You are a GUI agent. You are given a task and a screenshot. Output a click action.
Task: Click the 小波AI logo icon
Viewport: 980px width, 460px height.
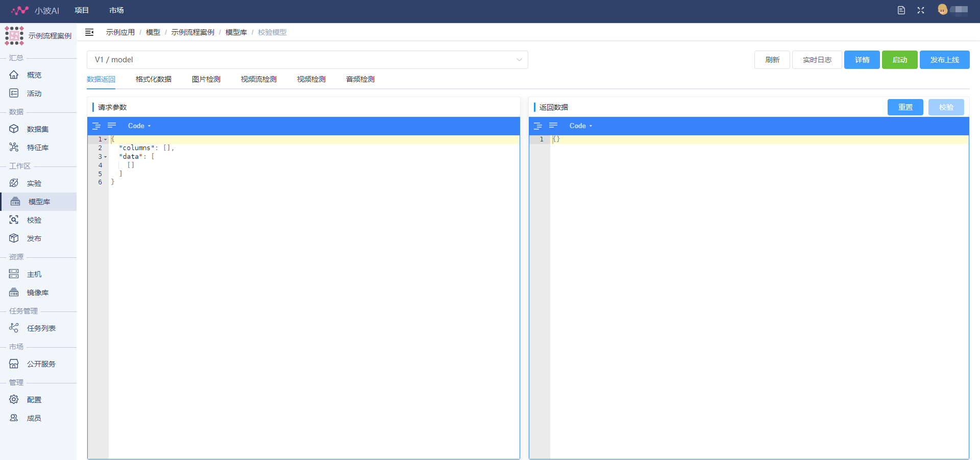19,10
